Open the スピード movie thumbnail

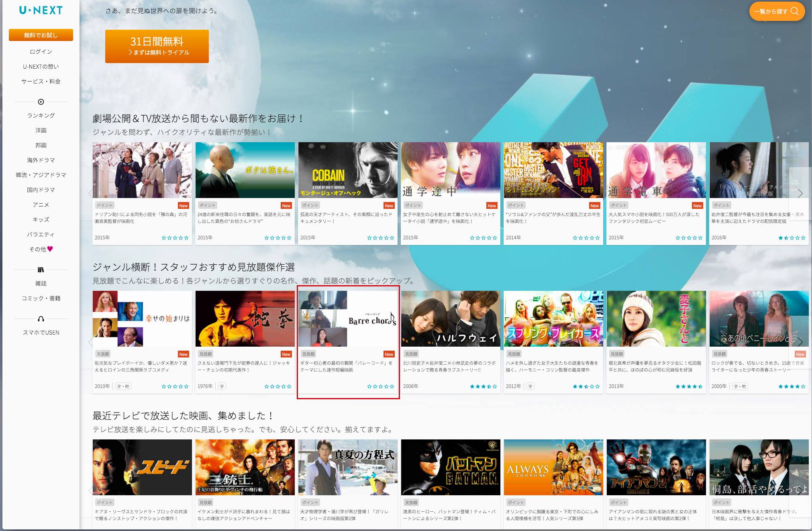[x=142, y=467]
